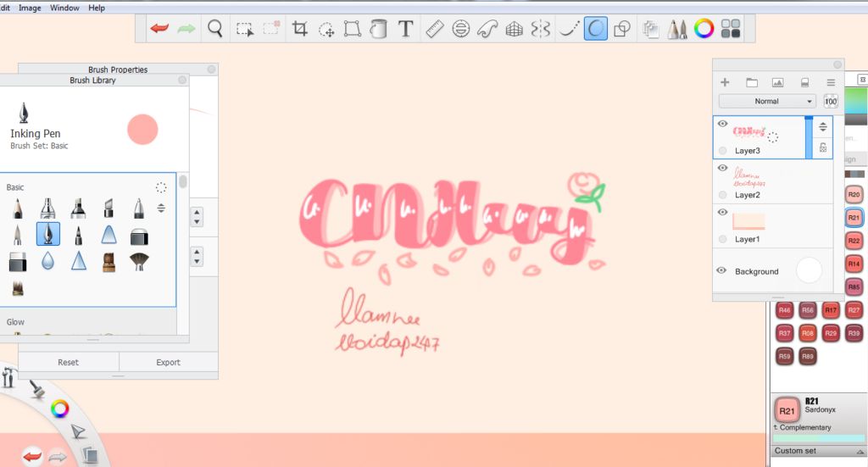
Task: Choose the Pencil brush in Basic set
Action: click(18, 208)
